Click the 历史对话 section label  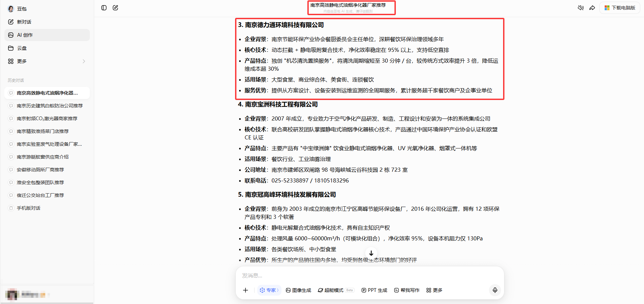[16, 80]
